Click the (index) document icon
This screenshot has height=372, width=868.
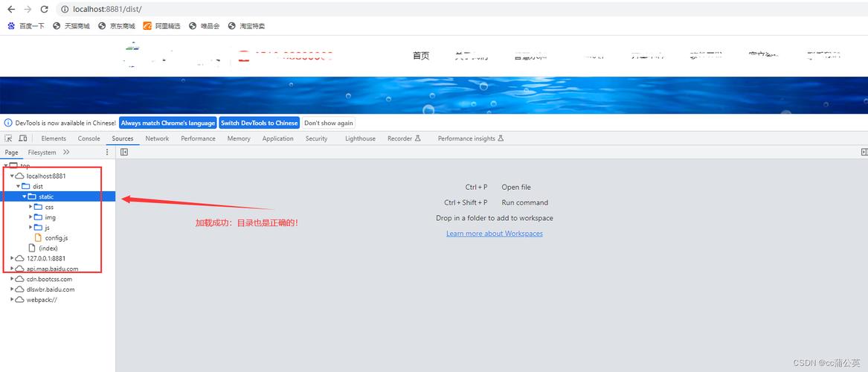32,248
